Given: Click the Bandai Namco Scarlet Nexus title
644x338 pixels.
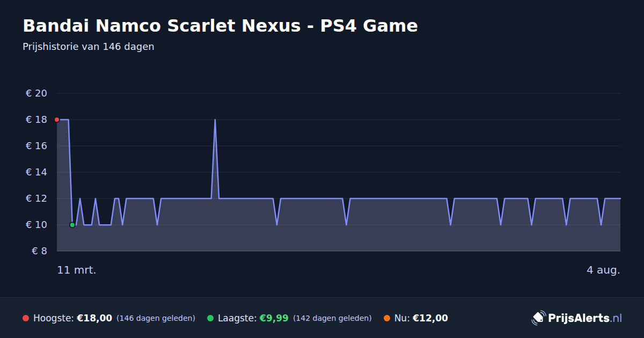Looking at the screenshot, I should [x=220, y=25].
